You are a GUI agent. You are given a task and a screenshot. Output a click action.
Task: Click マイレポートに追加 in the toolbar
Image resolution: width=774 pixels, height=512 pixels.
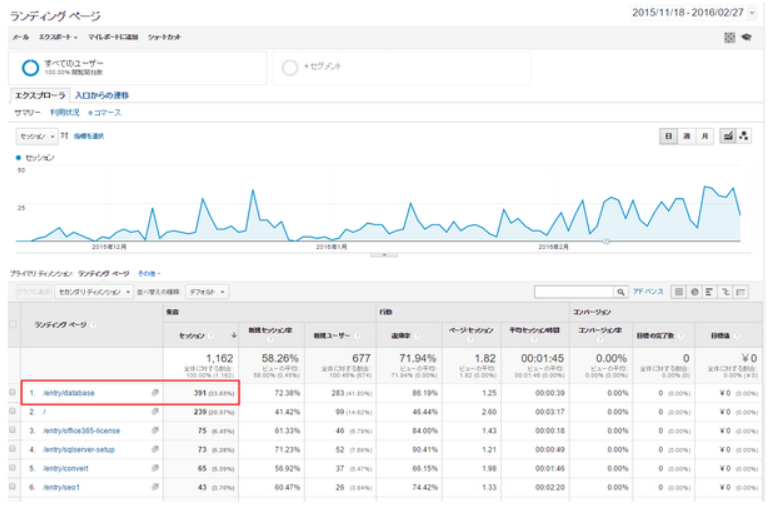(x=113, y=37)
